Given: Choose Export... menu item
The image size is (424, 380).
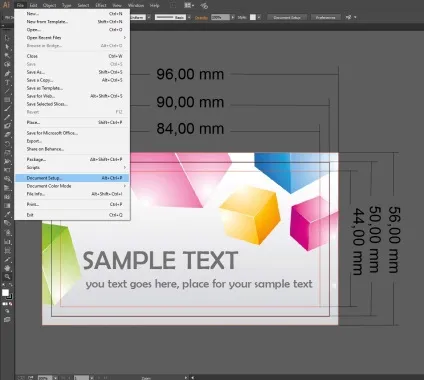Looking at the screenshot, I should [x=72, y=141].
